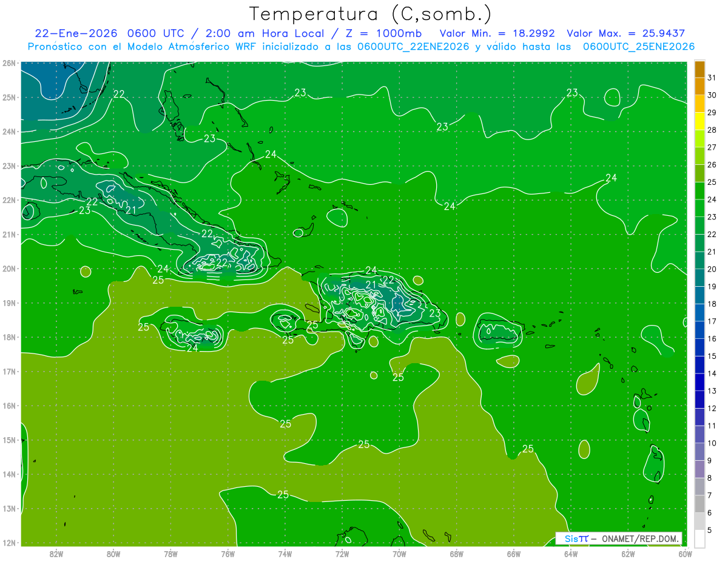
Task: Click the 24N latitude axis label
Action: (x=9, y=132)
